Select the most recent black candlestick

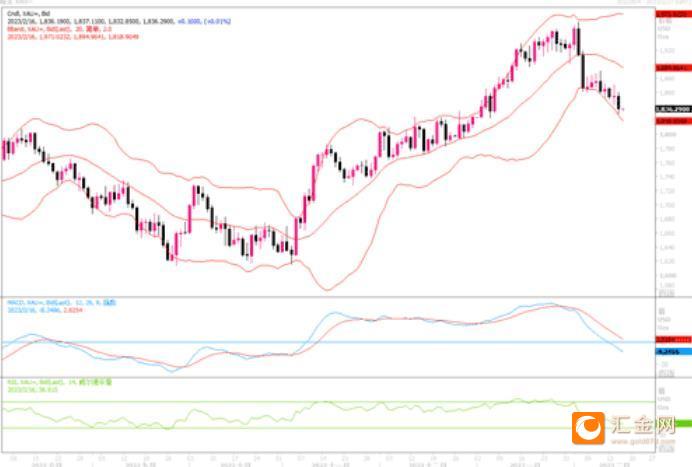click(618, 102)
